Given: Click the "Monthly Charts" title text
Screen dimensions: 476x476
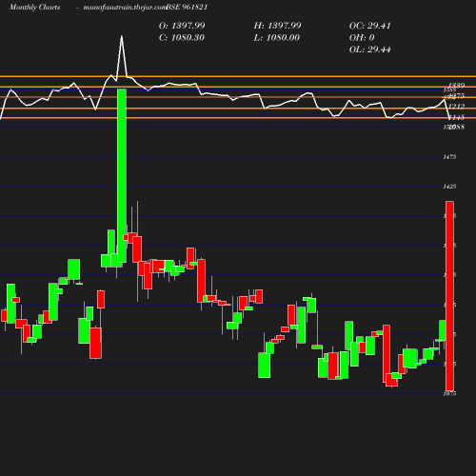Looking at the screenshot, I should pos(35,8).
